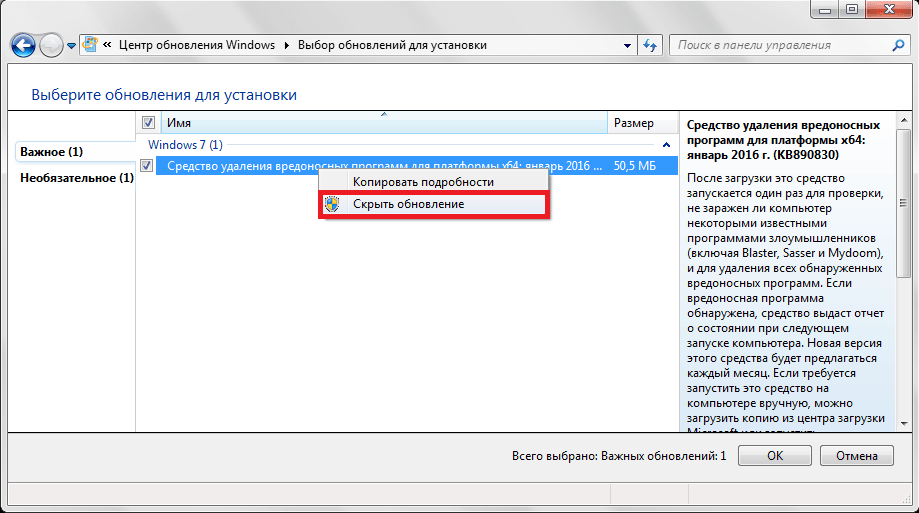Click the bold update title in details pane
This screenshot has width=919, height=513.
(x=783, y=140)
